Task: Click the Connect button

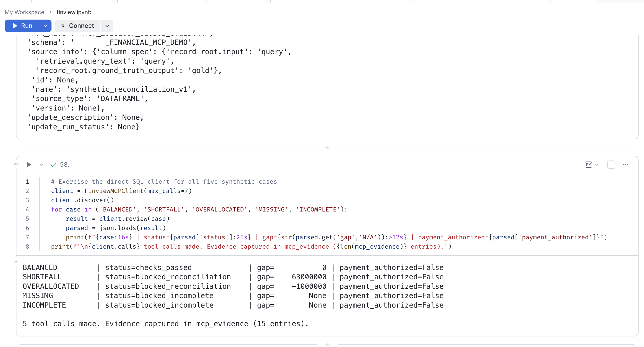Action: click(78, 26)
